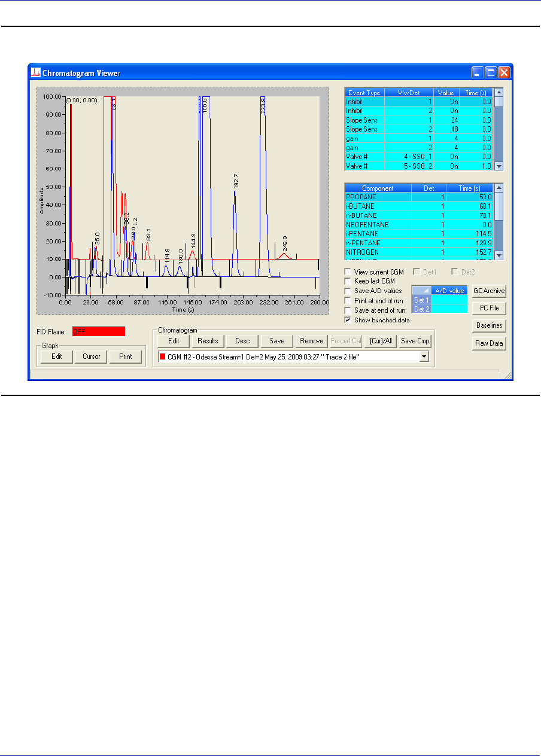Image resolution: width=541 pixels, height=756 pixels.
Task: Click the 93.1 peak label on chromatogram
Action: 148,234
